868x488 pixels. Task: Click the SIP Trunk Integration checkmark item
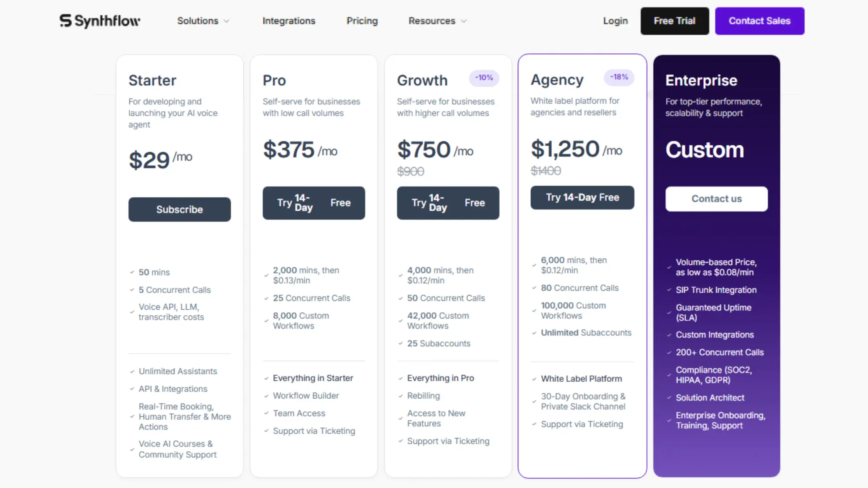point(716,290)
